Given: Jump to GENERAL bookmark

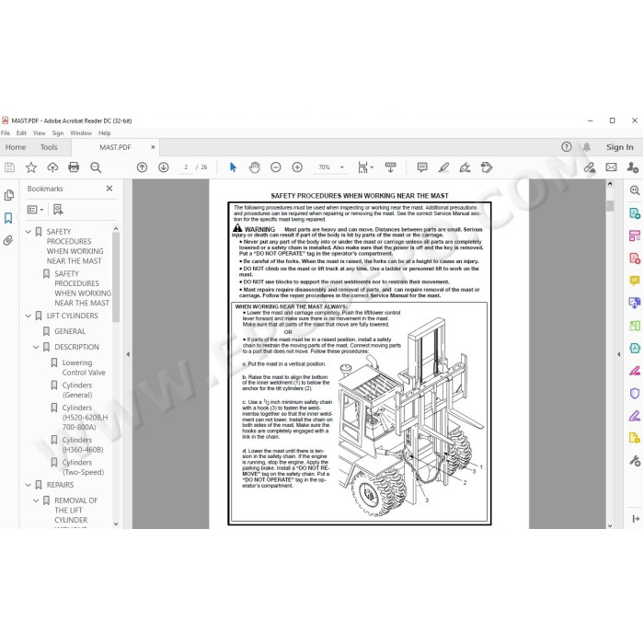Looking at the screenshot, I should click(x=70, y=331).
